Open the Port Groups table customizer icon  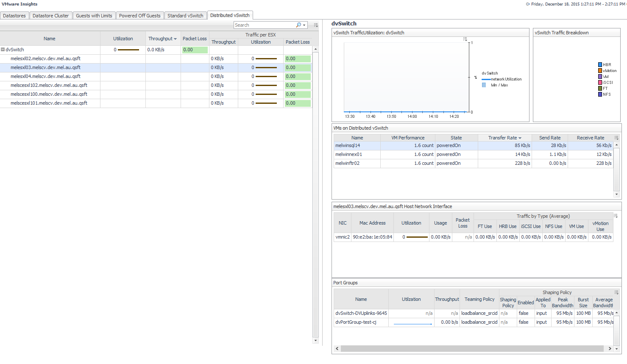pyautogui.click(x=616, y=292)
